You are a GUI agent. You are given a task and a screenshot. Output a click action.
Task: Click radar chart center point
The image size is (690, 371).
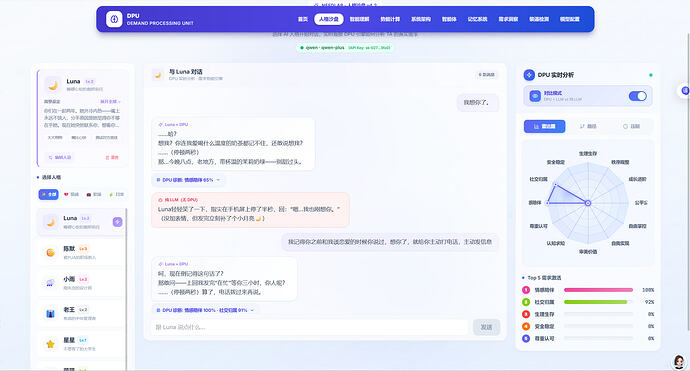click(x=588, y=203)
